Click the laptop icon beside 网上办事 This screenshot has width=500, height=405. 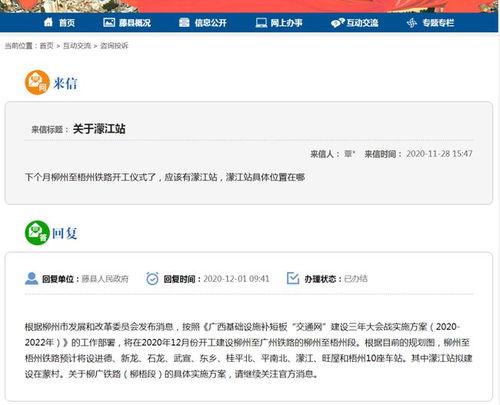(261, 23)
